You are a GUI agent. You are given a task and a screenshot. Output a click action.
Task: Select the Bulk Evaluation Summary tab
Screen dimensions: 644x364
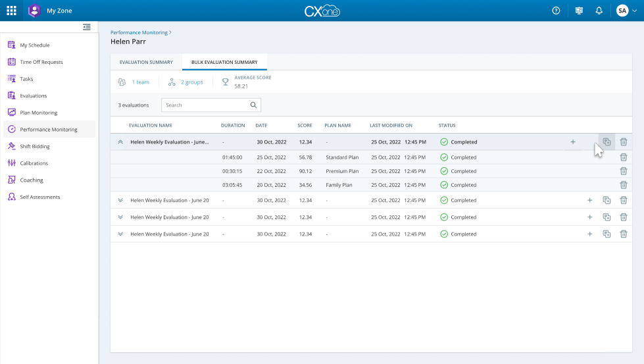pos(224,62)
